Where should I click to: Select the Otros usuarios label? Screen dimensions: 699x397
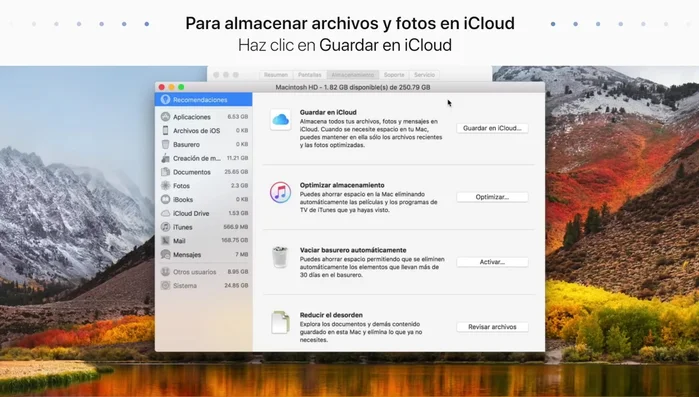tap(194, 272)
